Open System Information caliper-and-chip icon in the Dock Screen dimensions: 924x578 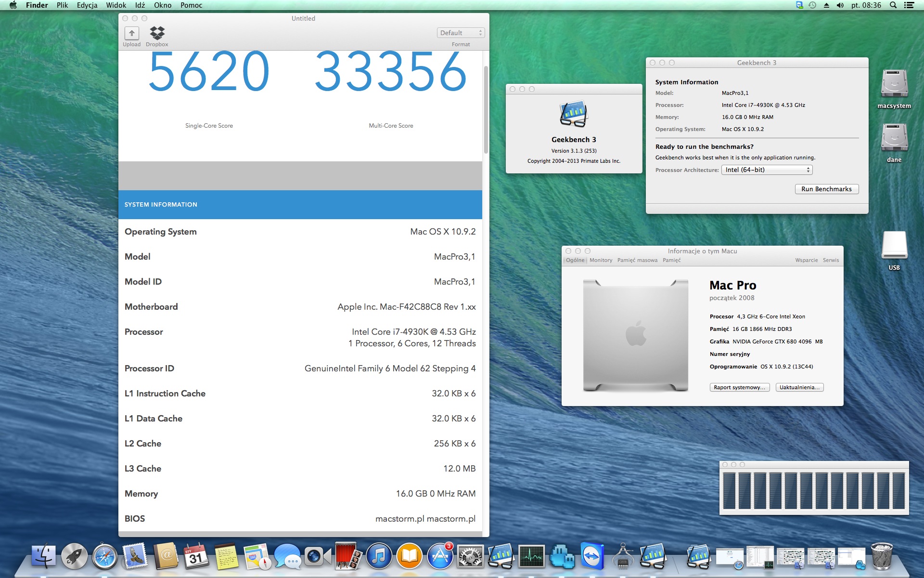tap(623, 556)
